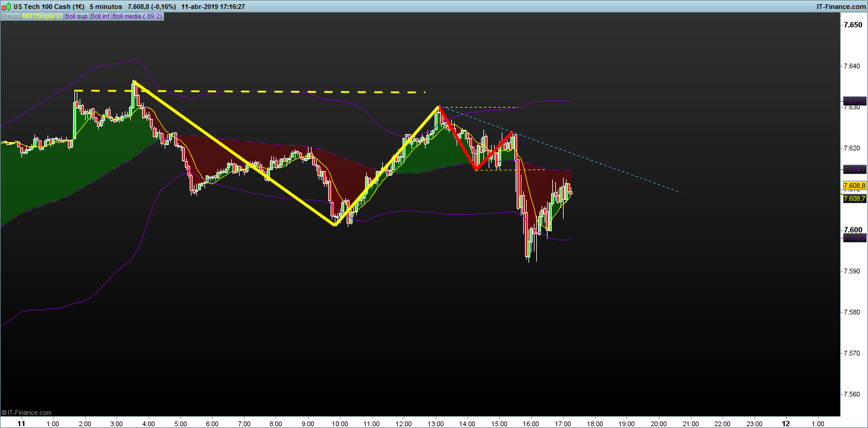The width and height of the screenshot is (868, 428).
Task: Click the 13:00 time axis label
Action: (435, 424)
